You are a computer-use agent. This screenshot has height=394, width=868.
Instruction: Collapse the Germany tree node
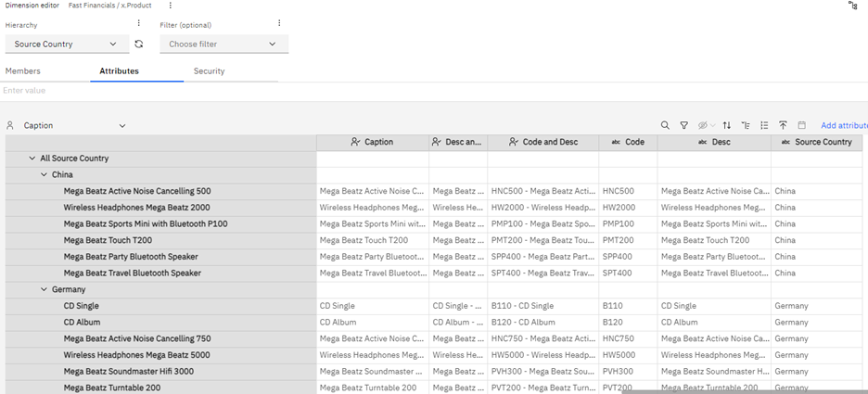tap(45, 289)
